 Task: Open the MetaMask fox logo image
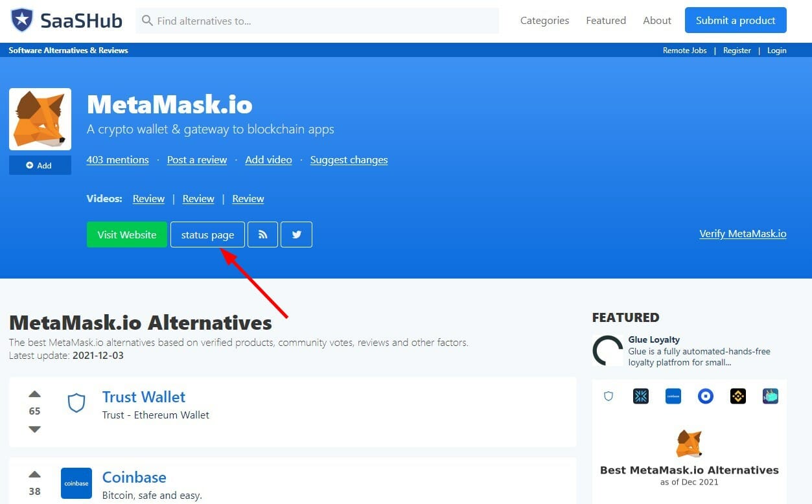40,119
